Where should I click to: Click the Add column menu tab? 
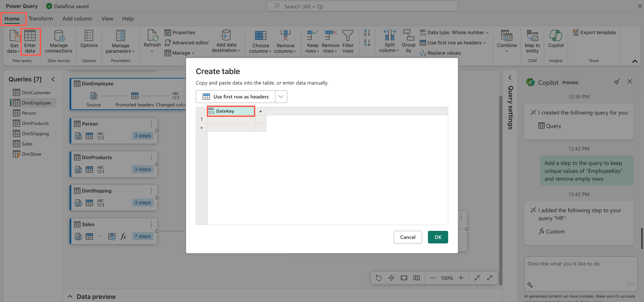(77, 18)
